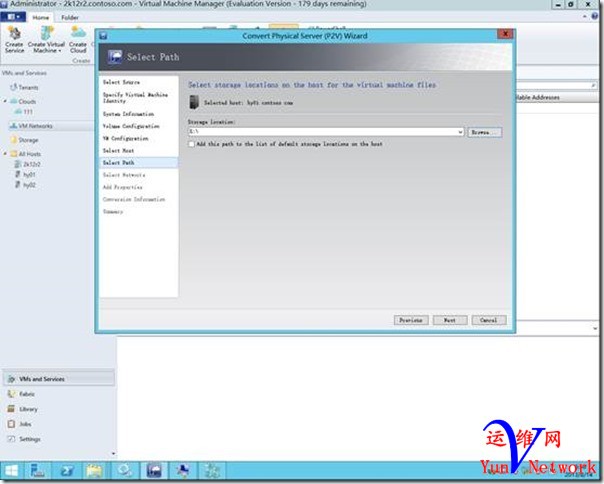Click the VMs and Services workspace icon
Screen dimensions: 604x484
(12, 379)
